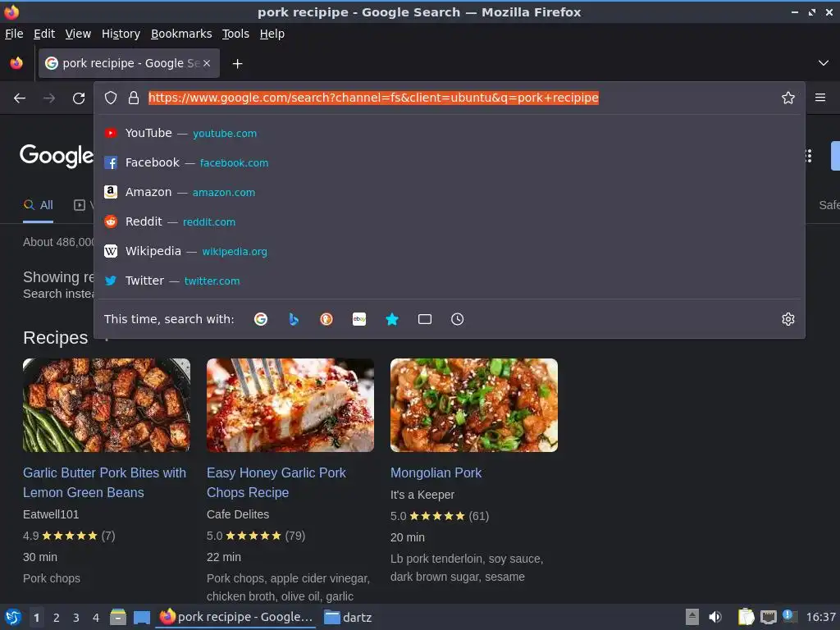Switch to workspace 2 in the pager
Screen dimensions: 840x630
(57, 618)
